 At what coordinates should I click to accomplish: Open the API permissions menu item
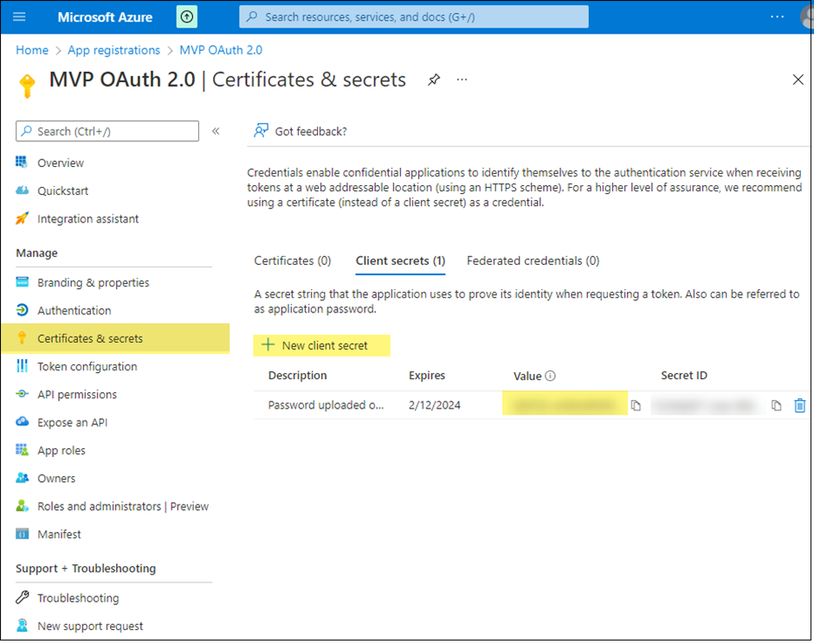77,395
